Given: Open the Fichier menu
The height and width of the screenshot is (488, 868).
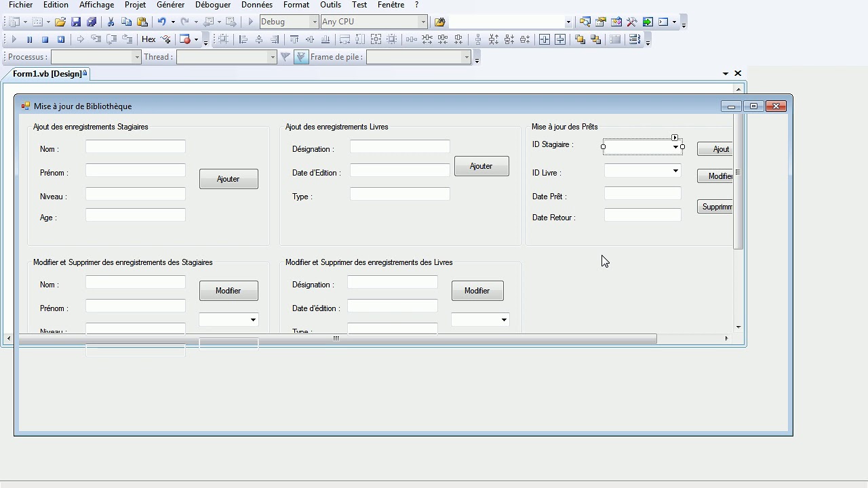Looking at the screenshot, I should coord(20,5).
